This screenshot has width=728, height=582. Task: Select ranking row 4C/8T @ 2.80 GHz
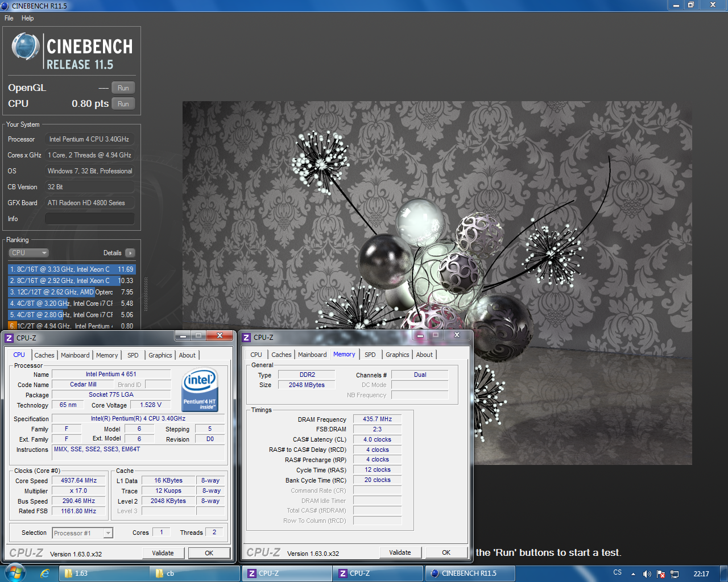pyautogui.click(x=72, y=315)
